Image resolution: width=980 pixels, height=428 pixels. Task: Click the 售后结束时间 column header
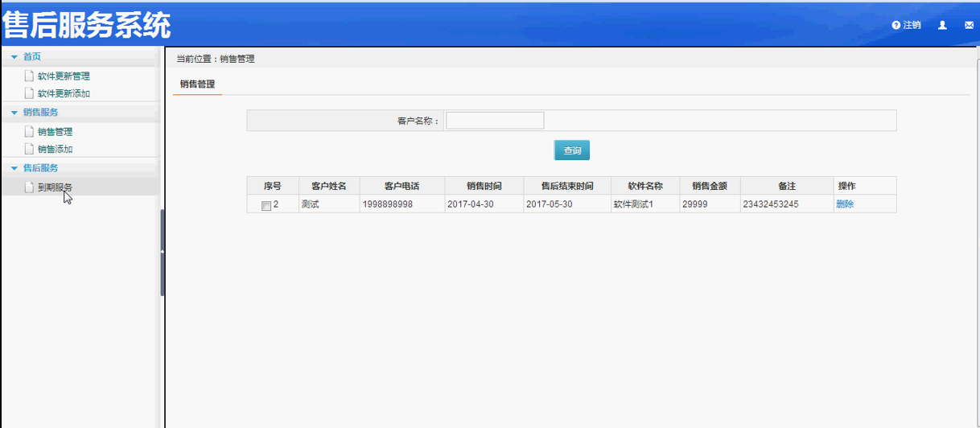pyautogui.click(x=567, y=186)
